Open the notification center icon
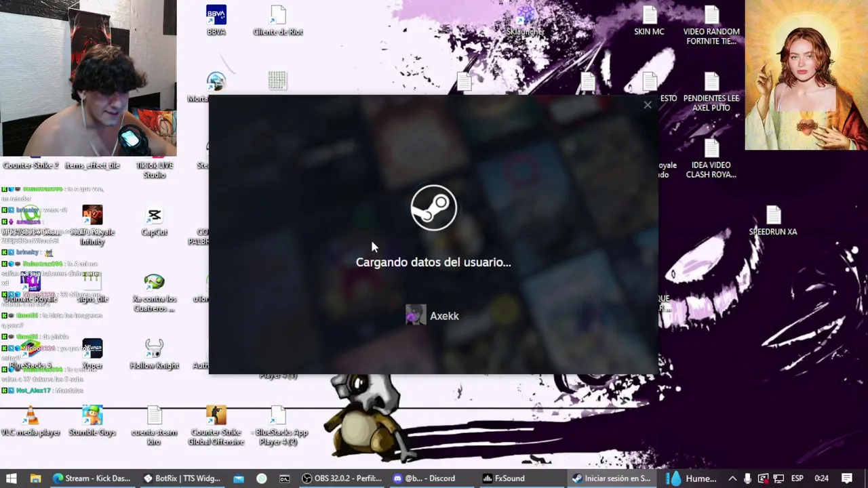This screenshot has width=868, height=488. [x=847, y=479]
